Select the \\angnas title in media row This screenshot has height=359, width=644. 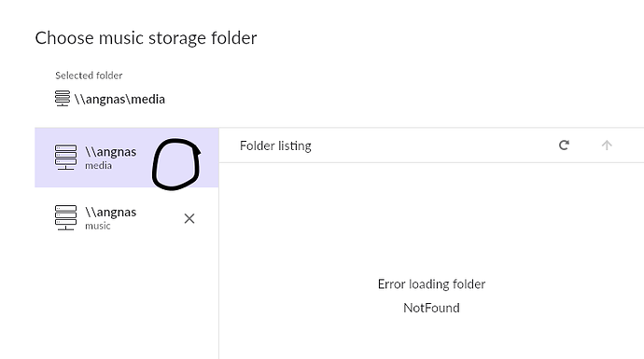point(110,152)
